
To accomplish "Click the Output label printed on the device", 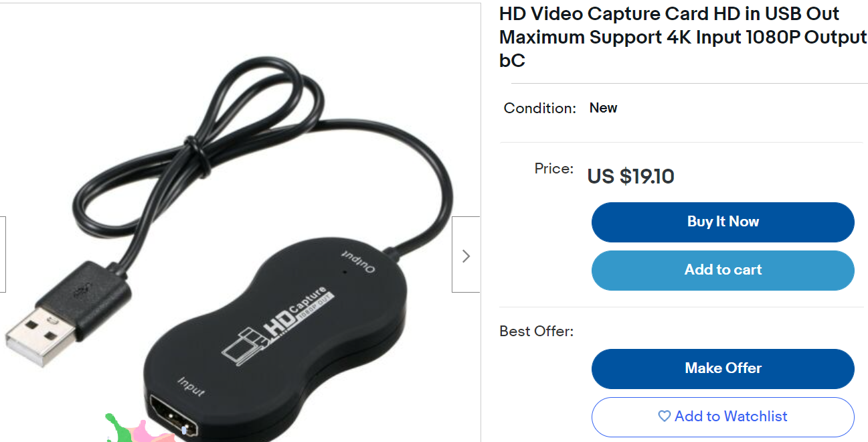I will tap(359, 261).
